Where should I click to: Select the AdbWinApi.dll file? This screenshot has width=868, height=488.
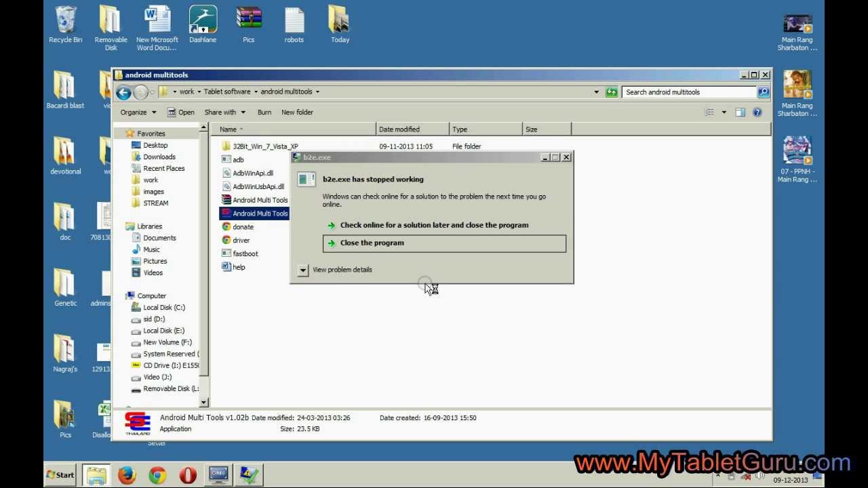click(x=248, y=174)
